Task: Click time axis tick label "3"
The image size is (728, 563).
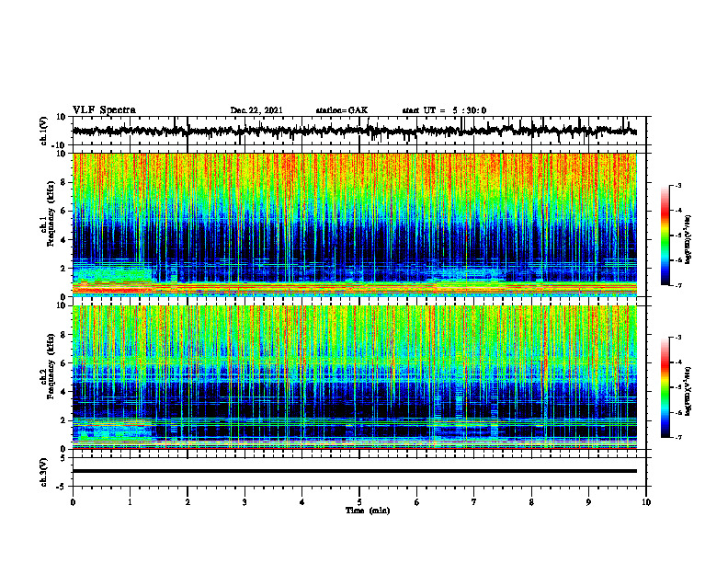Action: click(x=245, y=502)
